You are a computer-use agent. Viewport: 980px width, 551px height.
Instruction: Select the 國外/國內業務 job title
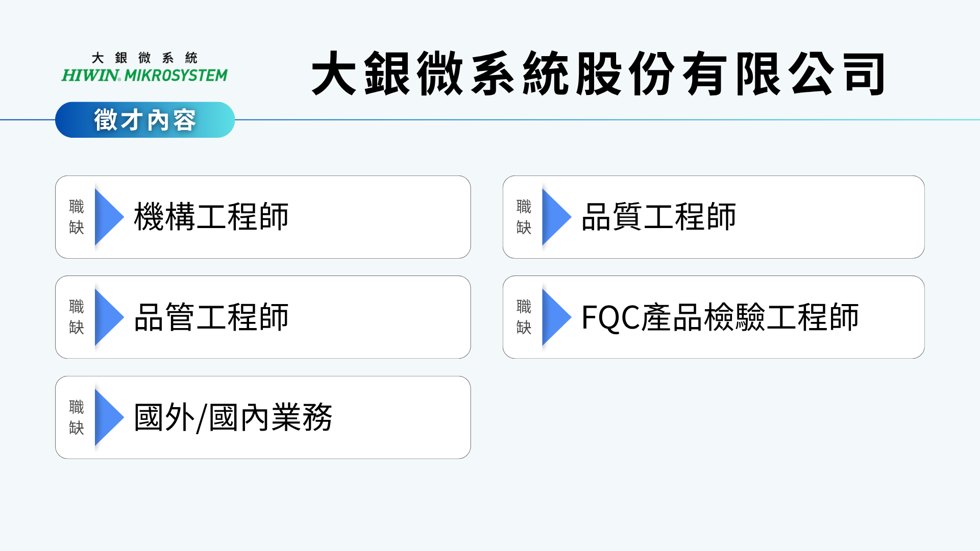[233, 417]
